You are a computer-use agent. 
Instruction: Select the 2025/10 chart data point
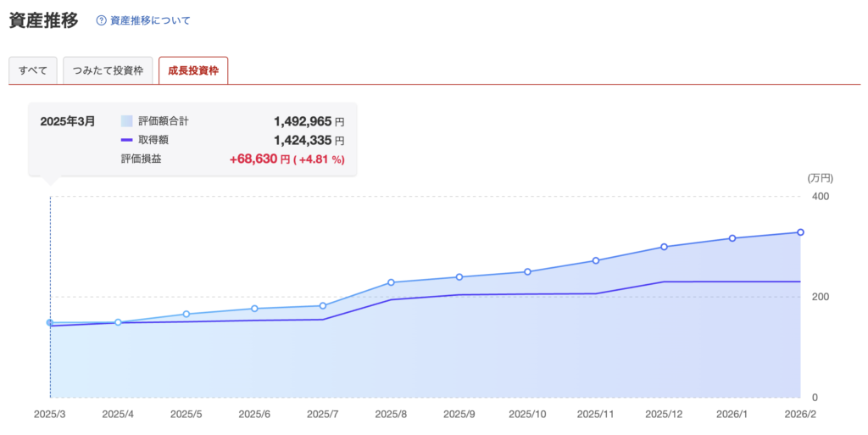pos(527,272)
